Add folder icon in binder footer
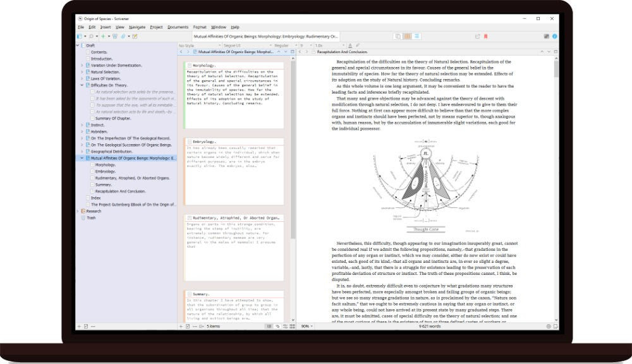This screenshot has height=364, width=632. 86,327
